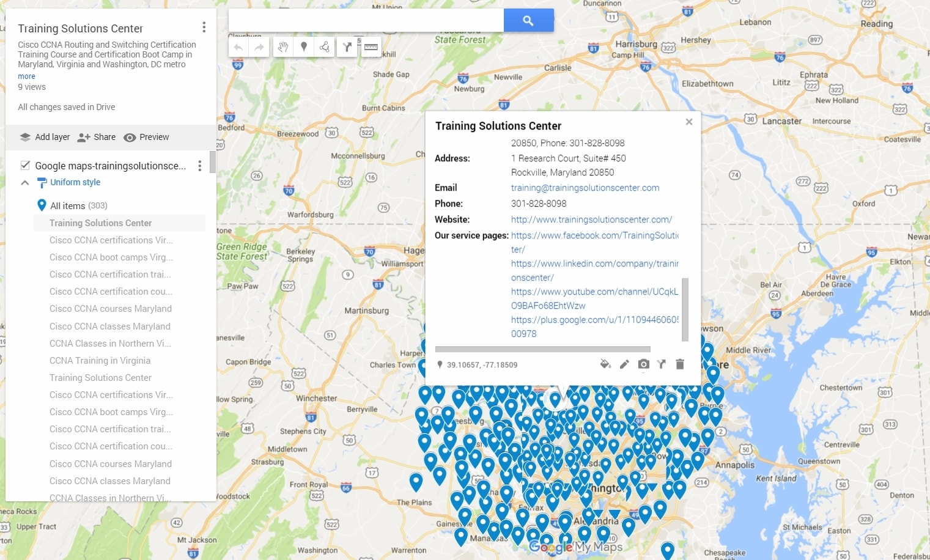Click the highlighted Training Solutions Center list item
The width and height of the screenshot is (930, 560).
(x=119, y=223)
